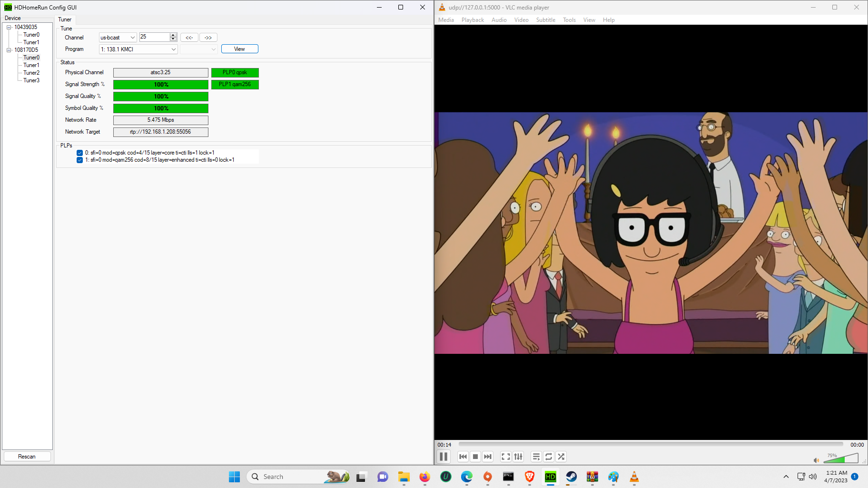Select Tuner1 under device 10439035
Image resolution: width=868 pixels, height=488 pixels.
click(31, 42)
